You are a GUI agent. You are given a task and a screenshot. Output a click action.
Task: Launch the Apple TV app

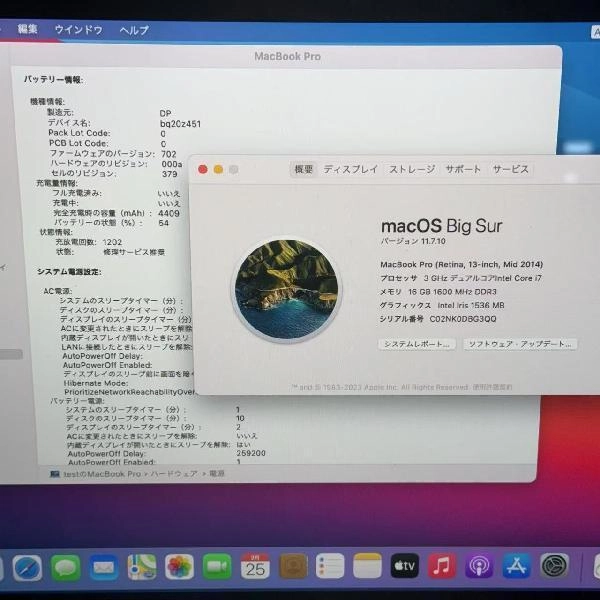404,566
